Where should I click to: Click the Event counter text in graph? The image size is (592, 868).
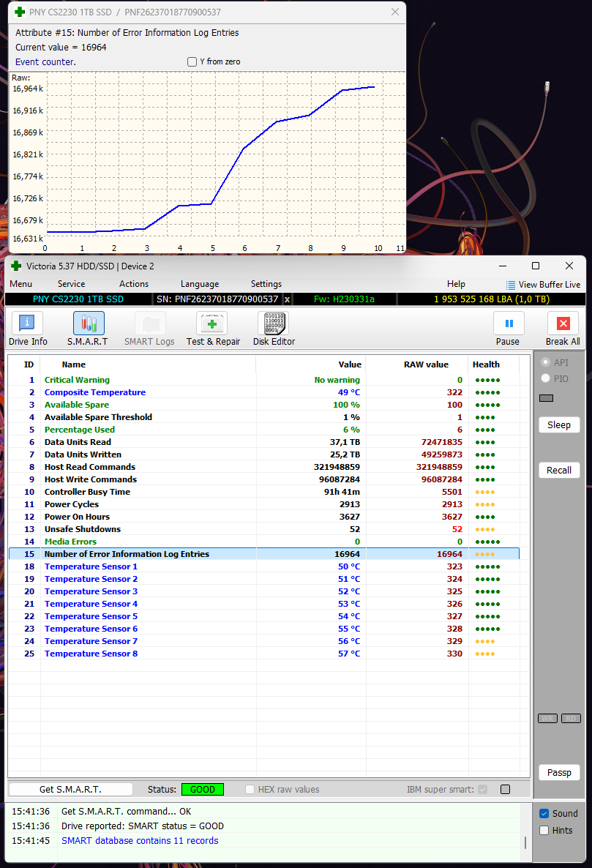[x=45, y=62]
